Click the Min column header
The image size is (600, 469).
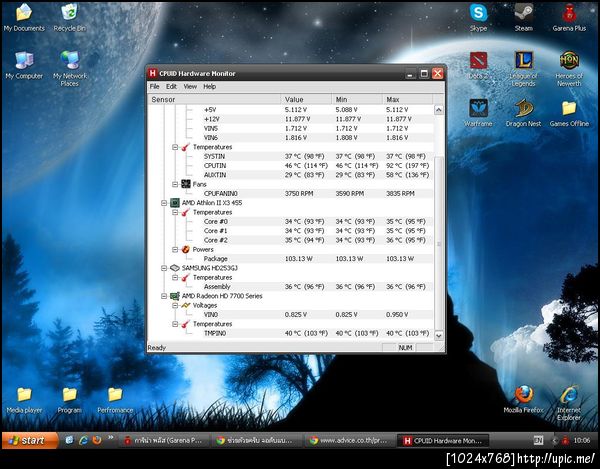point(357,99)
